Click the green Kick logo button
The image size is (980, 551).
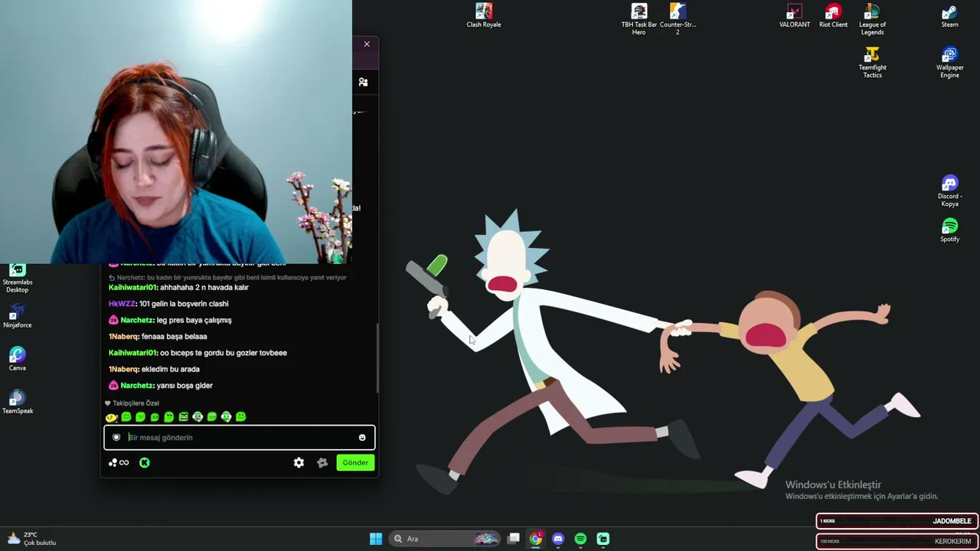(x=145, y=462)
